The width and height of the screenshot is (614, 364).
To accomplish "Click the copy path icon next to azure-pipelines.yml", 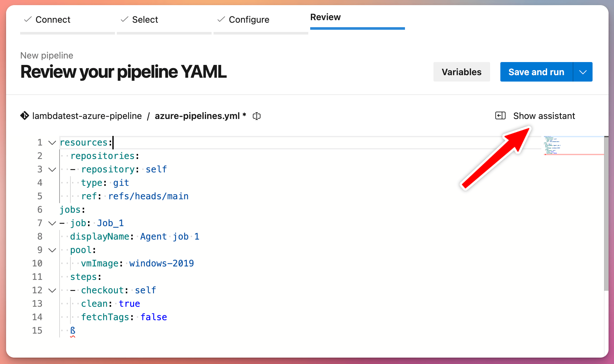I will 256,116.
